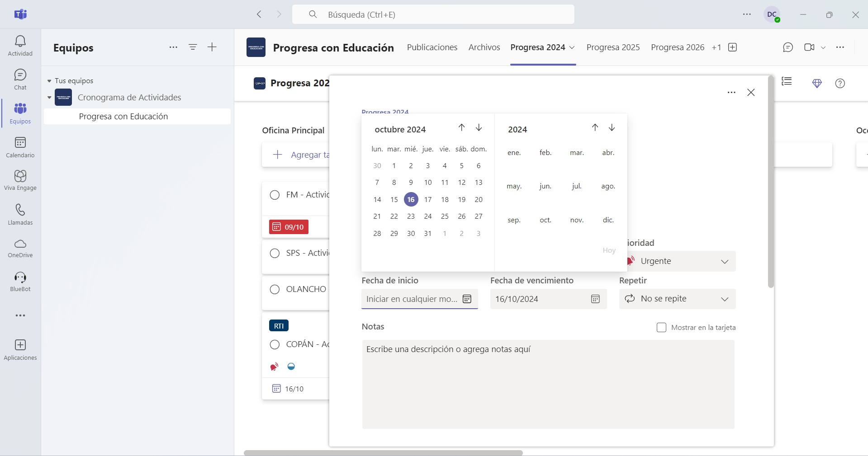Click Hoy to jump to today
868x456 pixels.
(609, 250)
